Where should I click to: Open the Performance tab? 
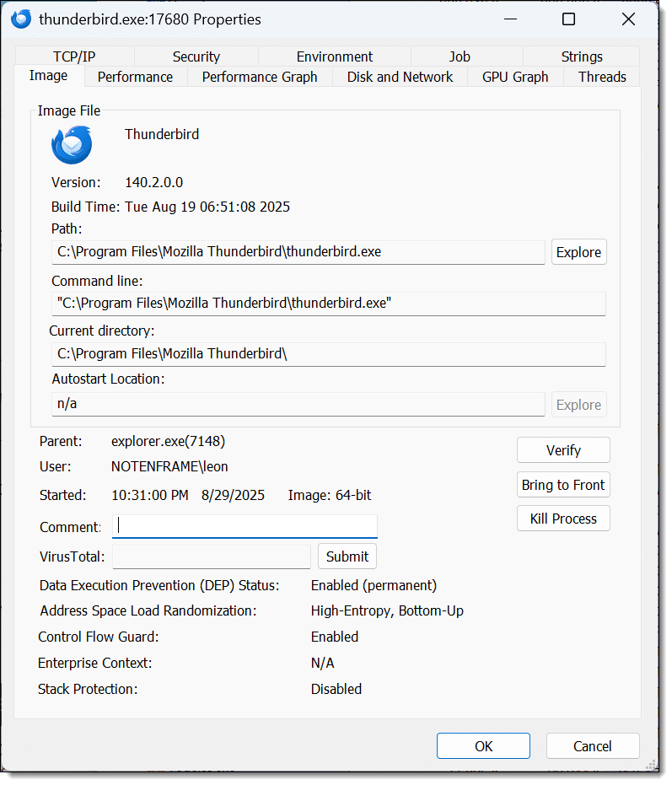(x=135, y=77)
